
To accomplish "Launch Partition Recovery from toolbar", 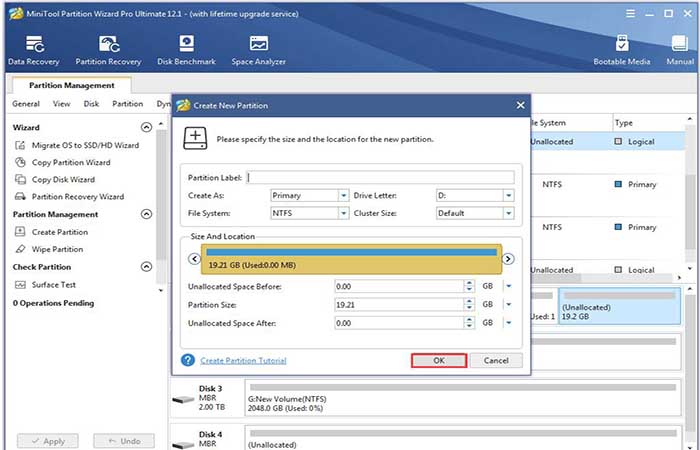I will click(x=108, y=50).
